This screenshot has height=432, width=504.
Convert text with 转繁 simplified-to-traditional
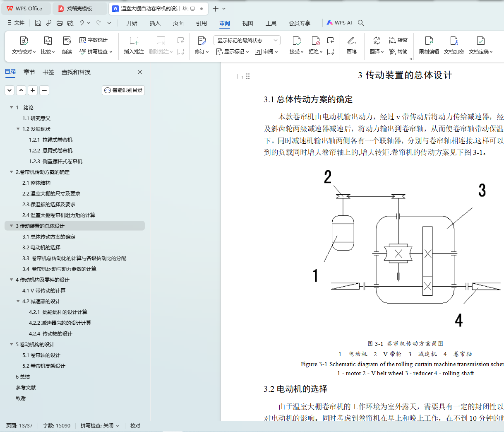[x=398, y=40]
